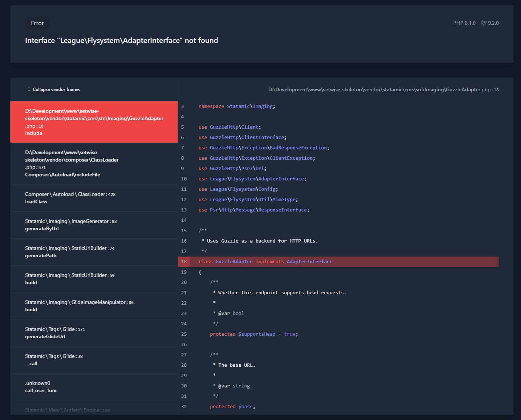The width and height of the screenshot is (521, 420).
Task: Open the .unknown0 call_user_func frame
Action: [94, 386]
